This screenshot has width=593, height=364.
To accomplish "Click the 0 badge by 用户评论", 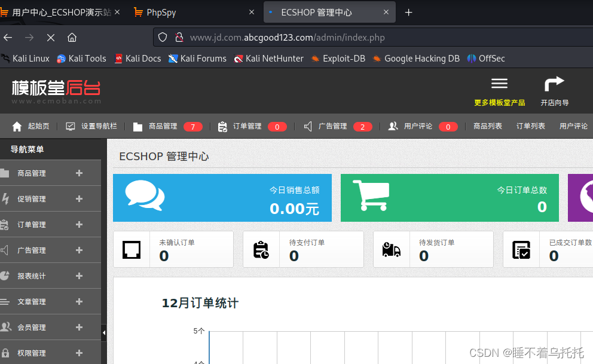I will pyautogui.click(x=448, y=127).
